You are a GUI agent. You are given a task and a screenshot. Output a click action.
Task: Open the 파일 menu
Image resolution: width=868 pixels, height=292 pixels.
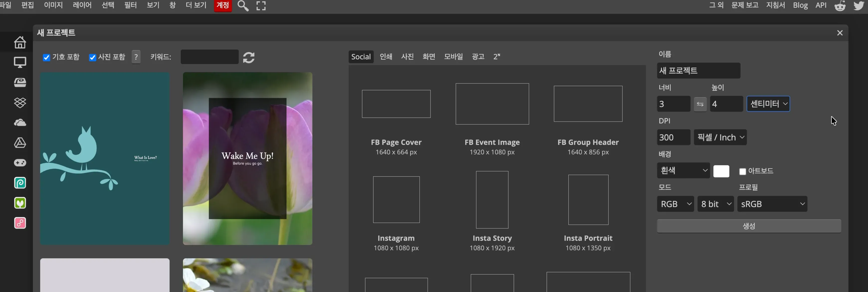pos(5,5)
